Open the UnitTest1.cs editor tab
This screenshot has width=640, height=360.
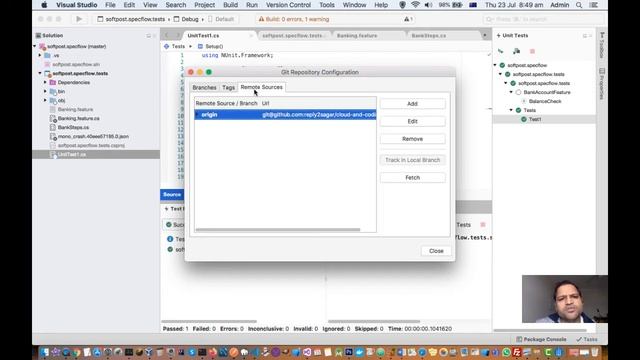point(203,36)
